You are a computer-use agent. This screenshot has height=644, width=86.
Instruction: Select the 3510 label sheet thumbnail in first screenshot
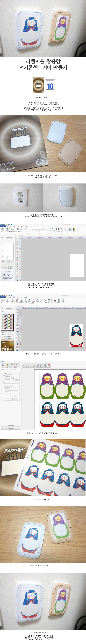coord(7,251)
